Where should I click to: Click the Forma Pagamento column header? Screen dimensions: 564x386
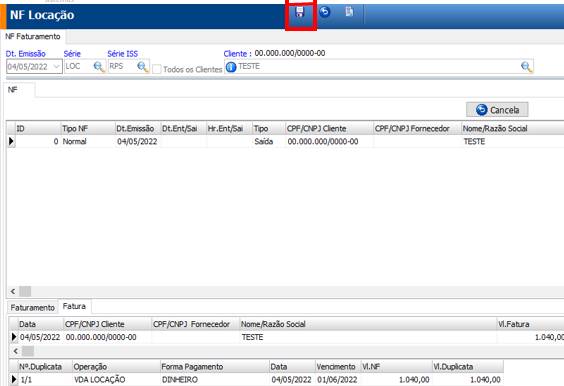click(215, 367)
